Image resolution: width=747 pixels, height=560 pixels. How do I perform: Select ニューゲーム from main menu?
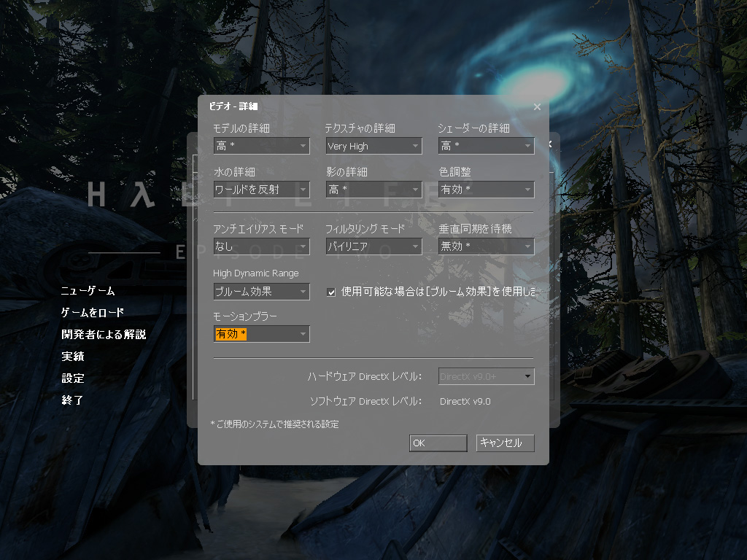pos(88,290)
